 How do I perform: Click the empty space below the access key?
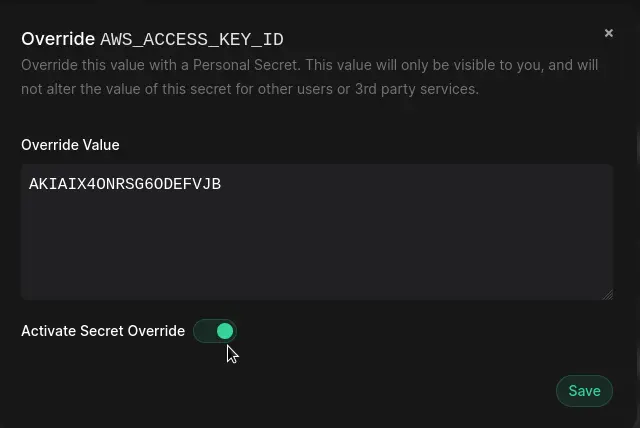(316, 250)
